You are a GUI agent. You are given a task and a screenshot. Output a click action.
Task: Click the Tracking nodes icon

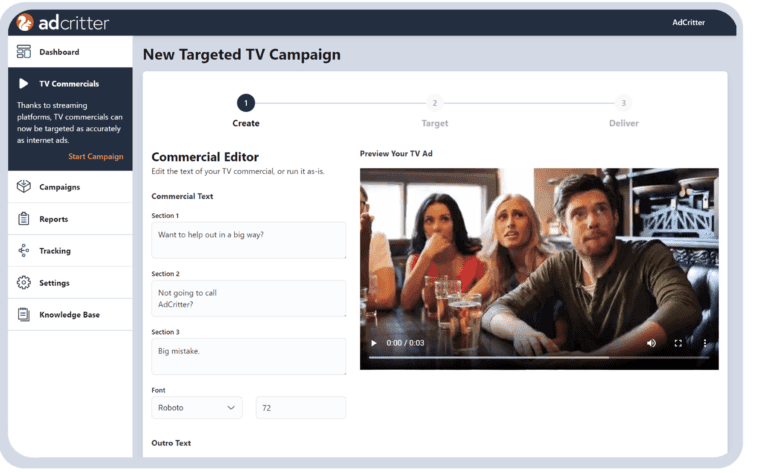tap(24, 251)
